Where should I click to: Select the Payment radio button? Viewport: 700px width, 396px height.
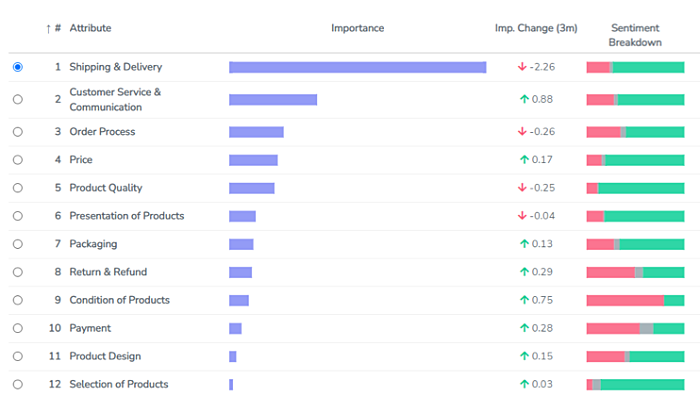(18, 328)
